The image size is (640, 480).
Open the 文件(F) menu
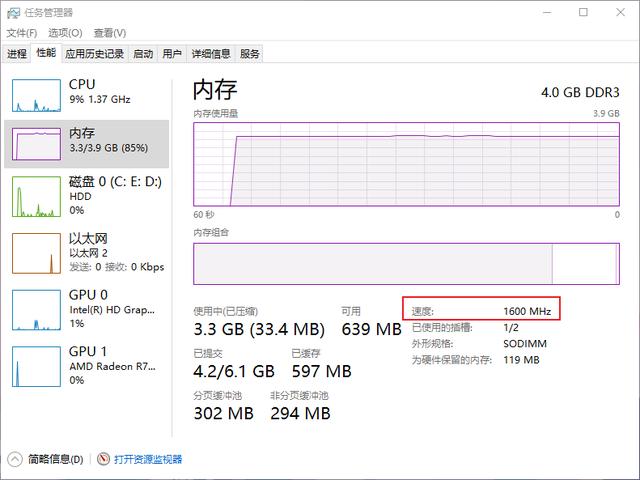(x=22, y=33)
